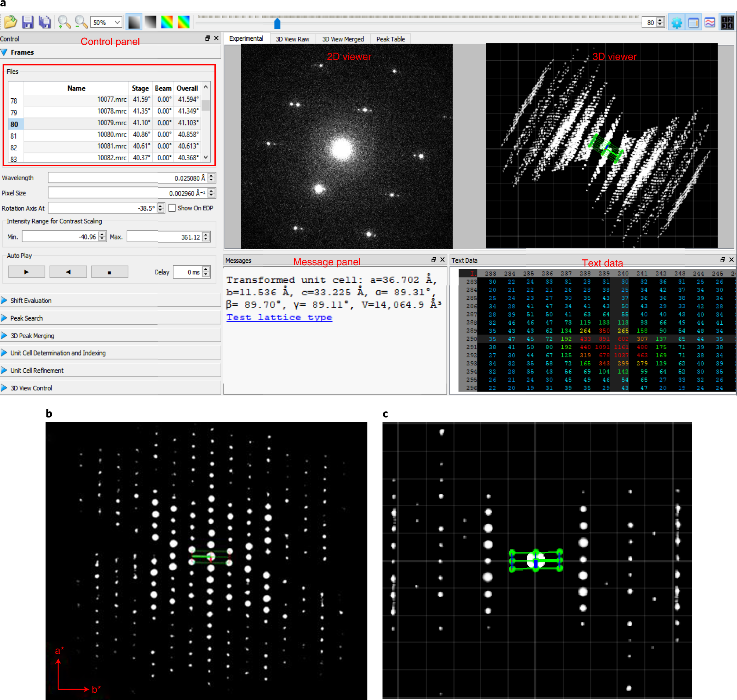Click the Wavelength value field
The width and height of the screenshot is (737, 700).
tap(127, 178)
